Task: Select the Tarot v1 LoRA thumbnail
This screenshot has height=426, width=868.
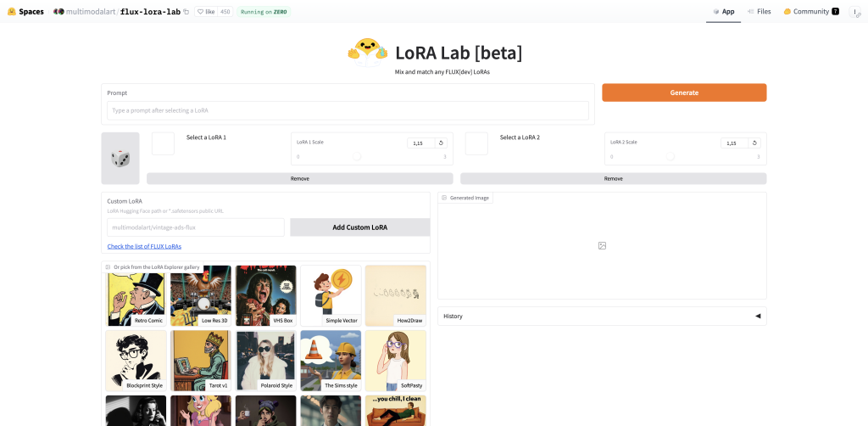Action: coord(200,361)
